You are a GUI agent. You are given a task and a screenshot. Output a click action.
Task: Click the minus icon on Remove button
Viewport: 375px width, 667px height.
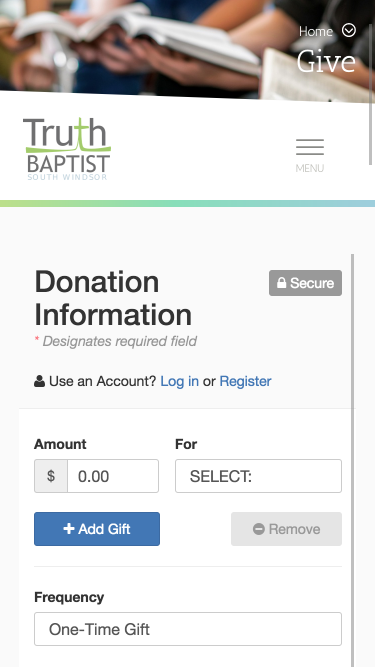259,529
